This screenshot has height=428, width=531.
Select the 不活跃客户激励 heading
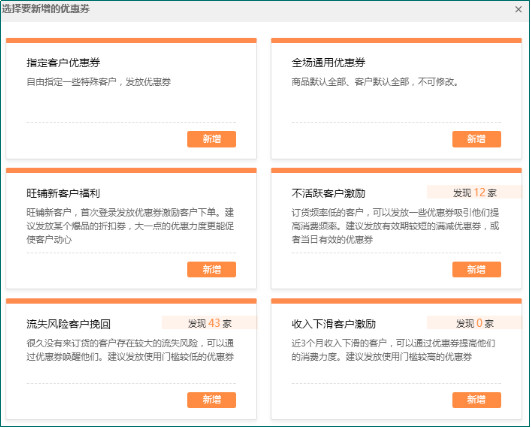[328, 193]
